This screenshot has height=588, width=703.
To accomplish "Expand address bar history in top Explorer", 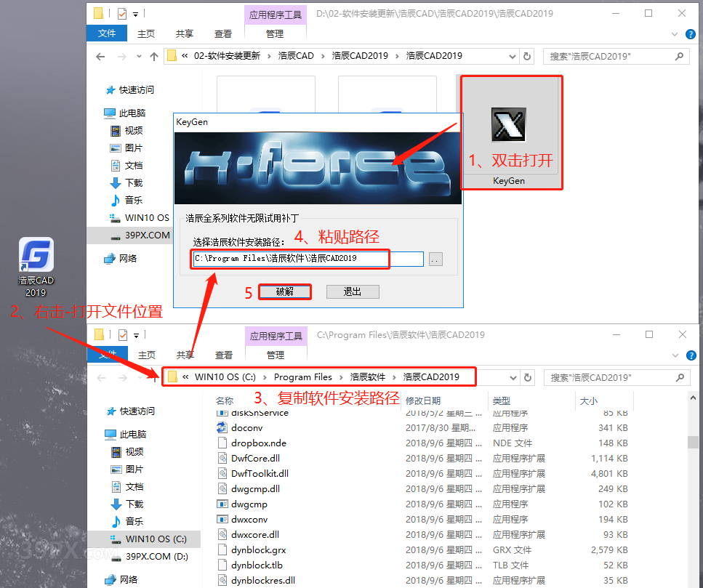I will [512, 57].
